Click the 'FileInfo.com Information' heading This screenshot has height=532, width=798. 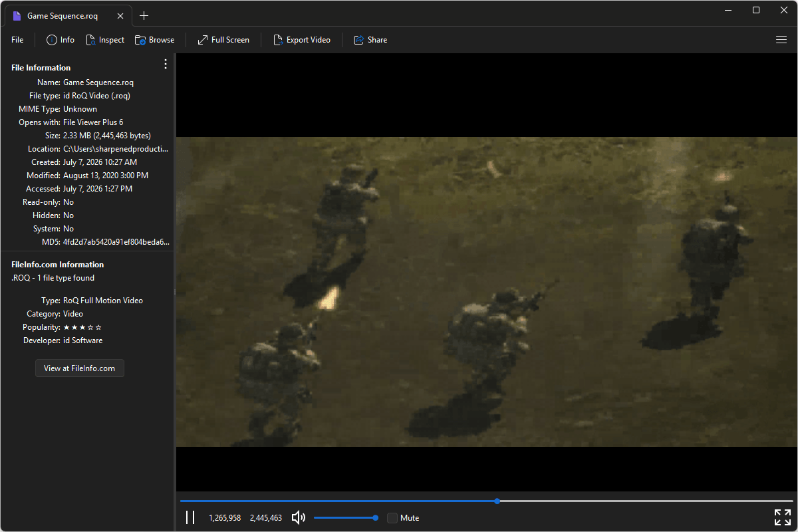pos(58,265)
